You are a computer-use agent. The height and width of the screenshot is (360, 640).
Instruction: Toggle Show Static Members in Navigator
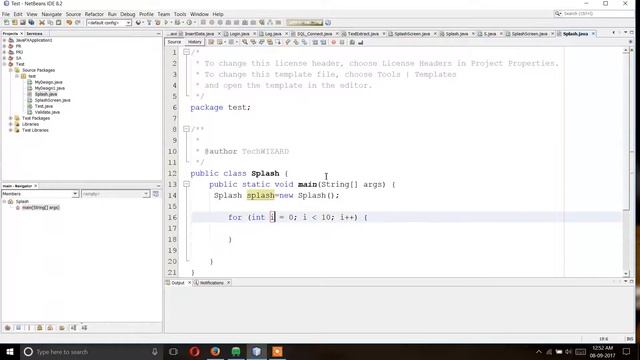pos(29,328)
